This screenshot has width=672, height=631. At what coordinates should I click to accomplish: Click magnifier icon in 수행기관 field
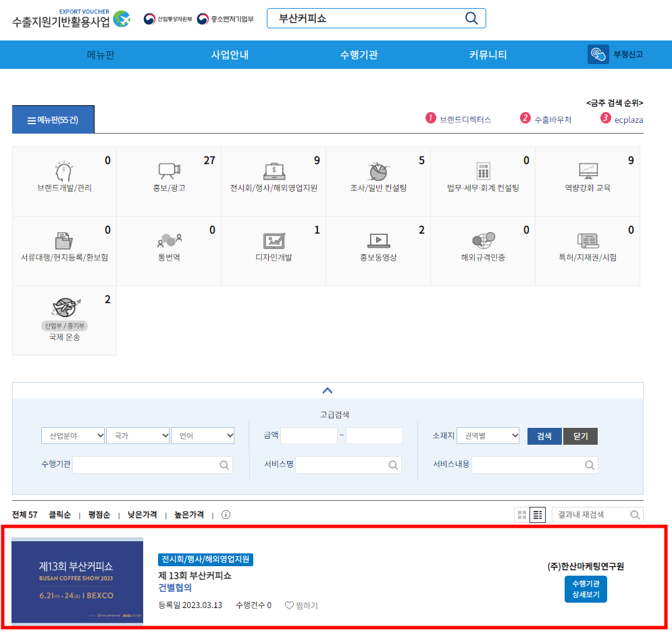click(x=224, y=465)
